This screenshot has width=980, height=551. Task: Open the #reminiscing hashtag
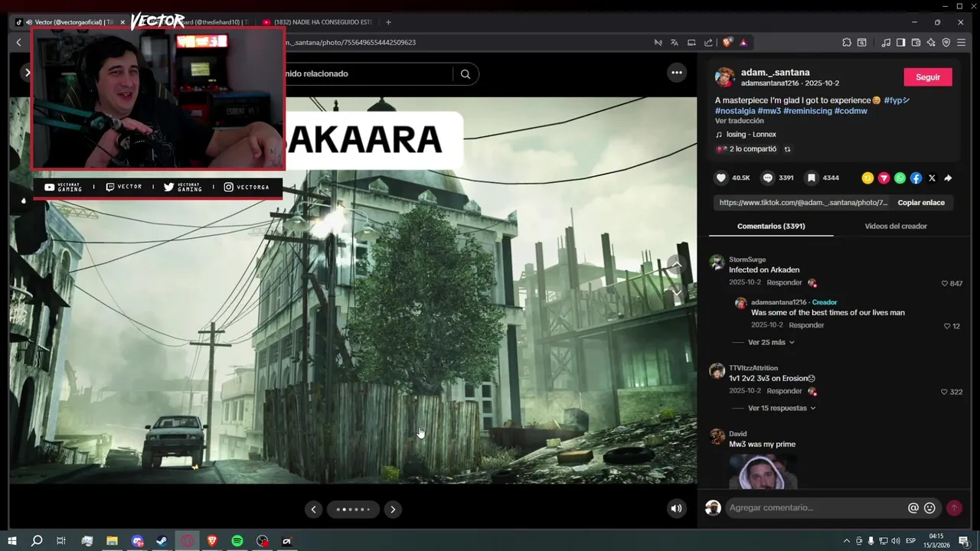pyautogui.click(x=808, y=111)
